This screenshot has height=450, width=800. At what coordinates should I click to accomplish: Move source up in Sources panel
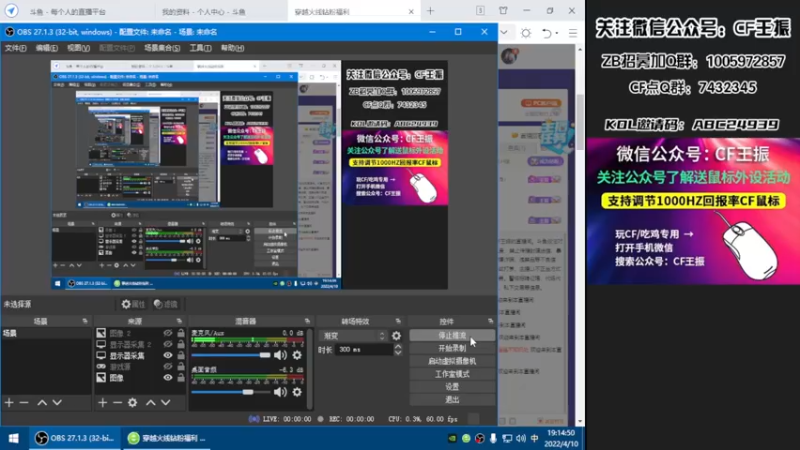[151, 403]
